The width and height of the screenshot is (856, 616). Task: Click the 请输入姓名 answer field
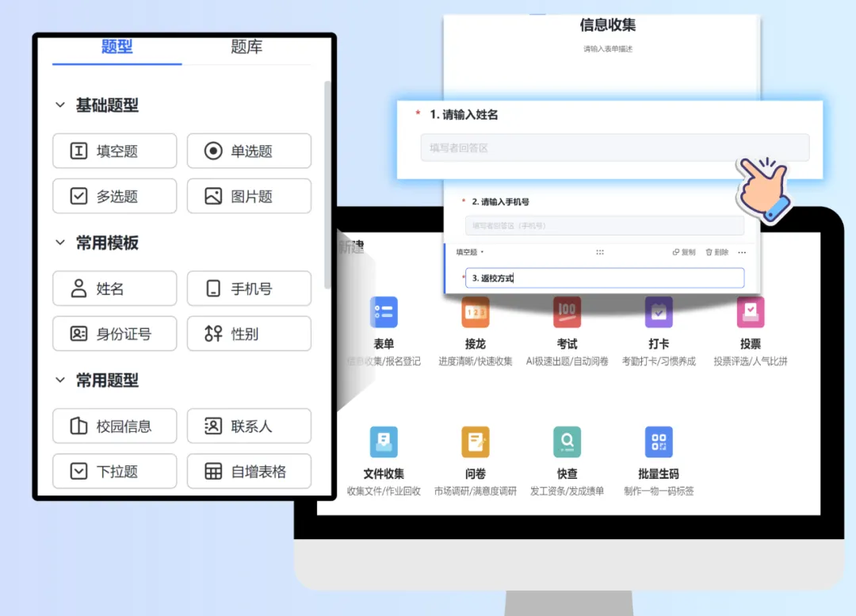(x=614, y=148)
